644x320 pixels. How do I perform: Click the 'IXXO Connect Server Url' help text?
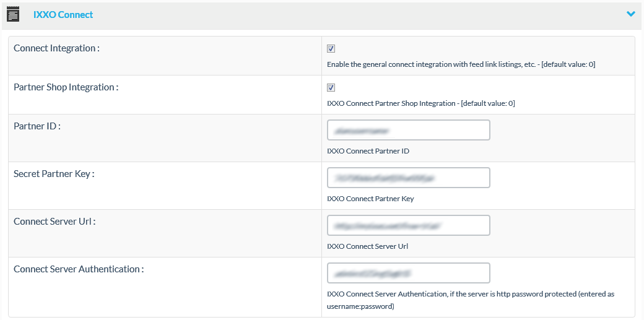367,246
